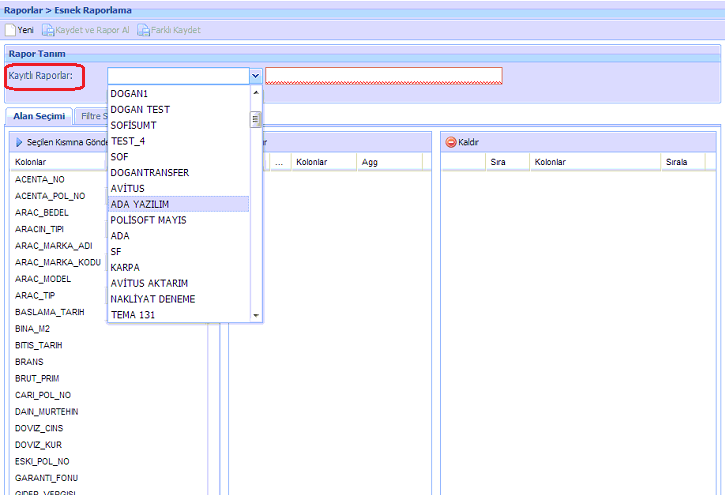Click Kaydet ve Rapor Al toolbar icon
Viewport: 725px width, 495px height.
pos(60,30)
